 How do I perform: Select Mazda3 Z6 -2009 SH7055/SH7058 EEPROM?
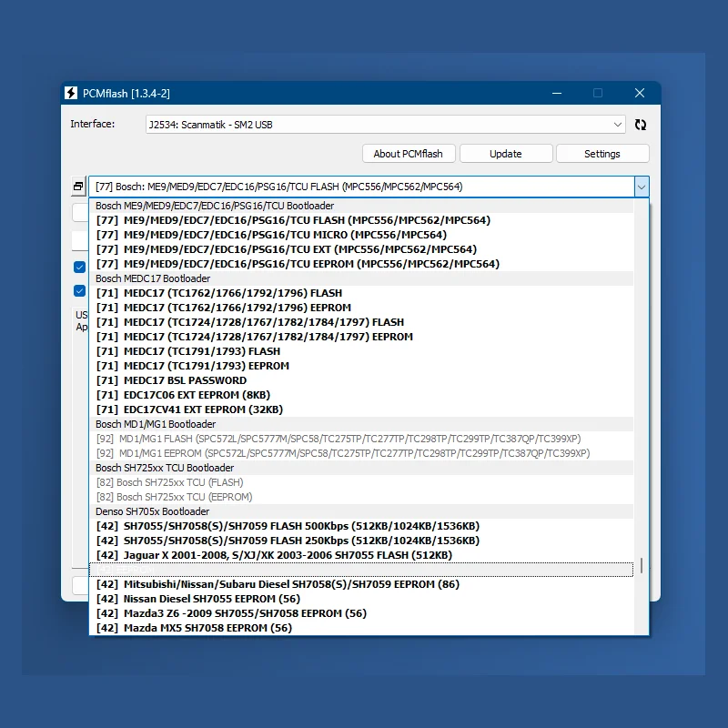tap(361, 613)
